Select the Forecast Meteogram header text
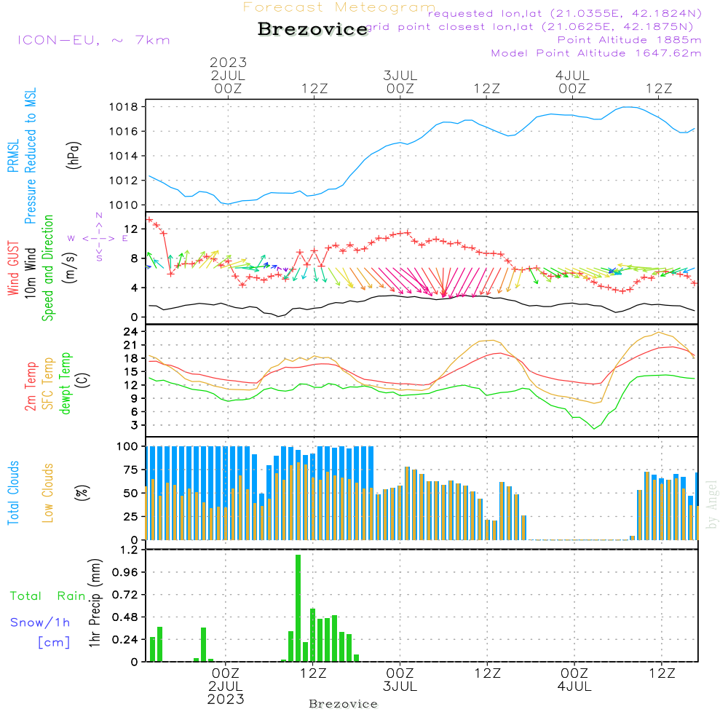Image resolution: width=728 pixels, height=728 pixels. (x=339, y=7)
